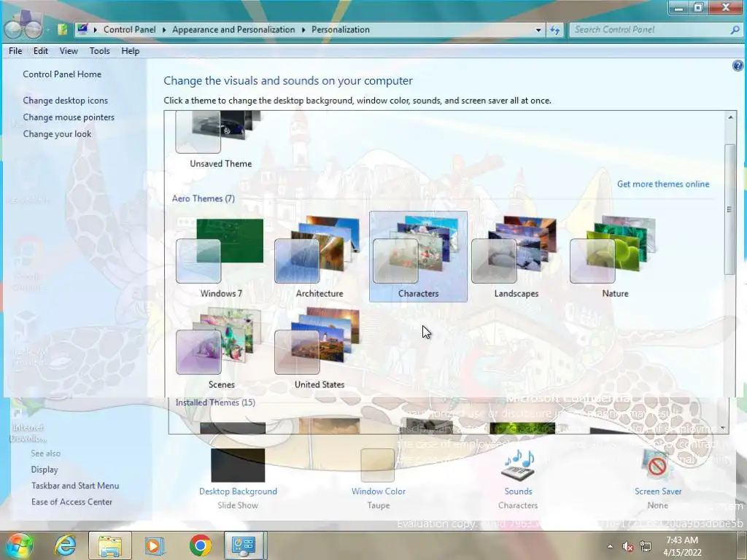The image size is (747, 560).
Task: Launch Internet Explorer from the taskbar
Action: tap(65, 545)
